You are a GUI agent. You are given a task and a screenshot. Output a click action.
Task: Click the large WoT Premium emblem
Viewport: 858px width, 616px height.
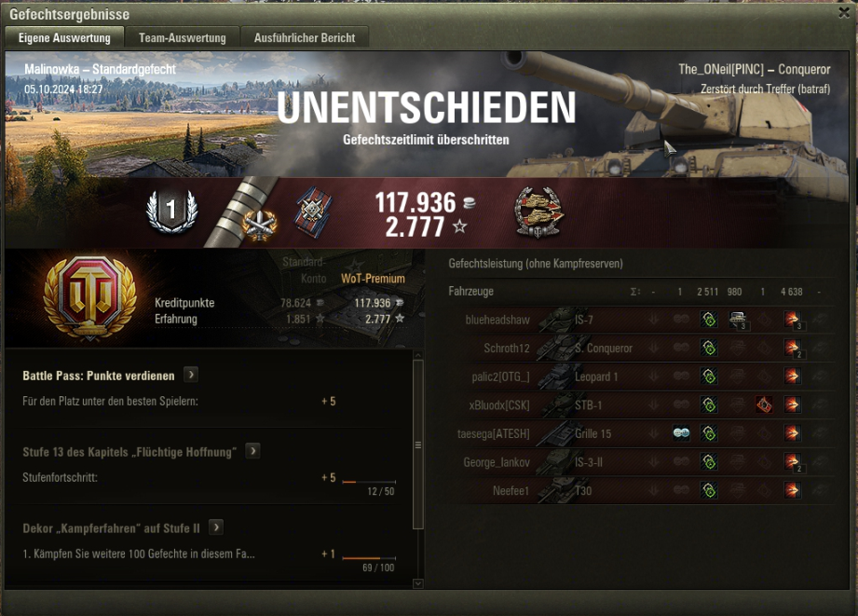tap(90, 295)
